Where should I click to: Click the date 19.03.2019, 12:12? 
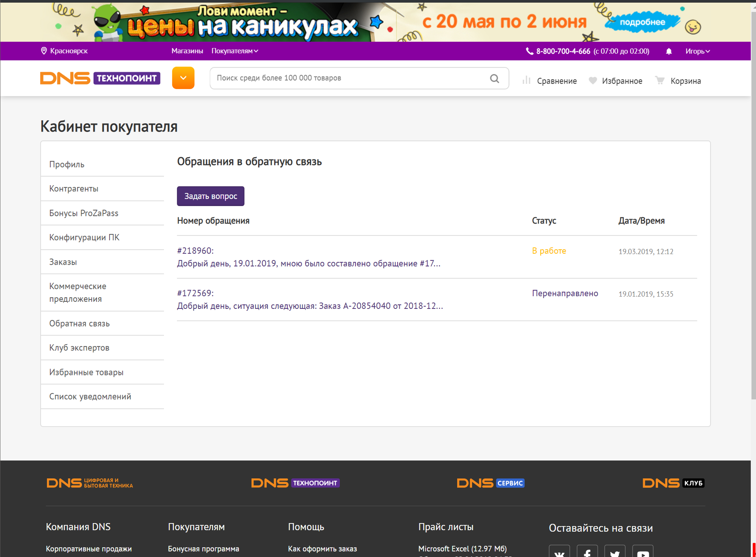coord(646,252)
